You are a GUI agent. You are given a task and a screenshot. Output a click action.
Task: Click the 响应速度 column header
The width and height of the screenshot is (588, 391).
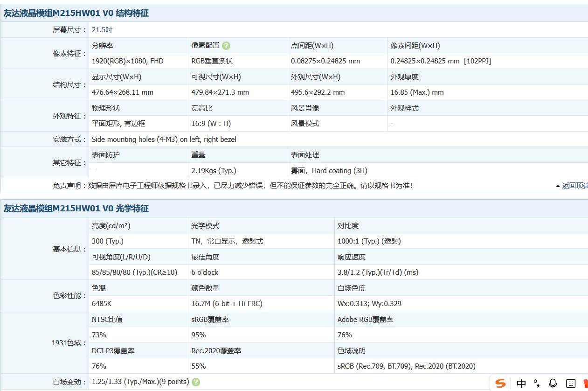pos(352,257)
